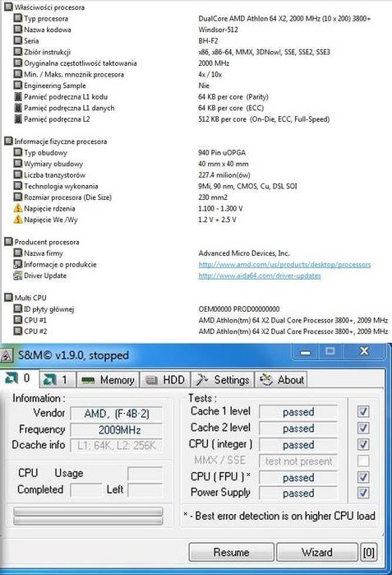Minimize the S&M window
392x575 pixels.
(x=305, y=352)
